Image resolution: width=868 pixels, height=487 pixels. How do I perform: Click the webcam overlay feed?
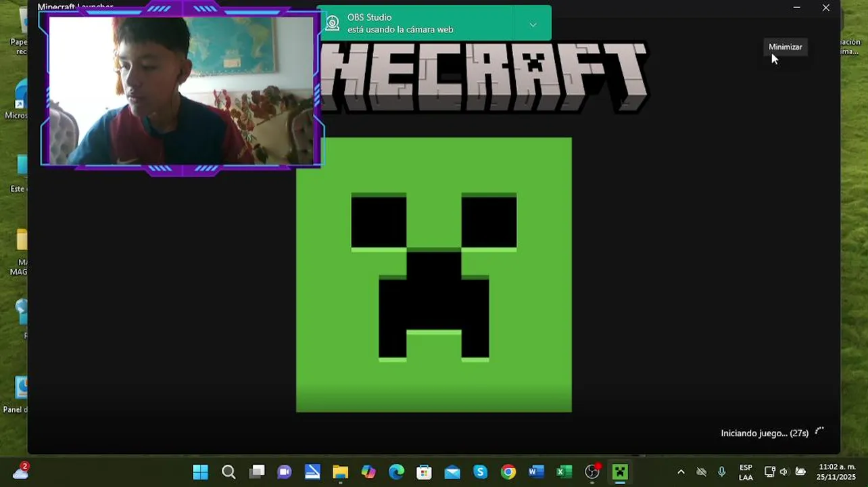(x=181, y=91)
